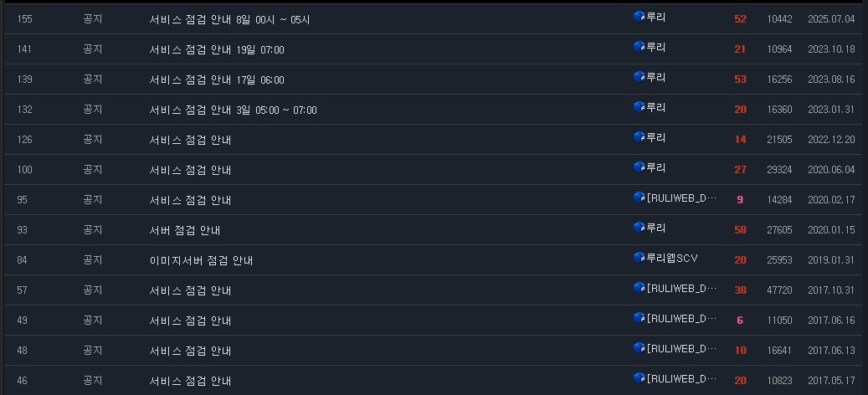Click comment count 58 on post 93
Viewport: 868px width, 395px height.
pyautogui.click(x=740, y=229)
